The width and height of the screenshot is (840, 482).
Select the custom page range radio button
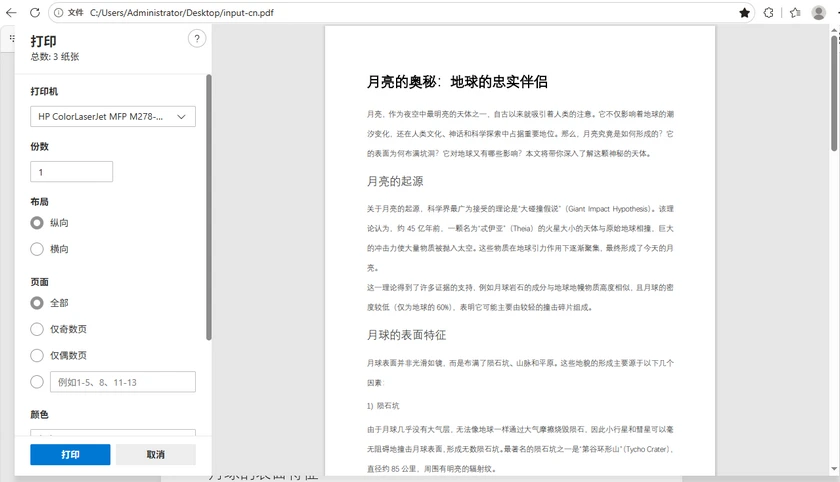click(36, 382)
